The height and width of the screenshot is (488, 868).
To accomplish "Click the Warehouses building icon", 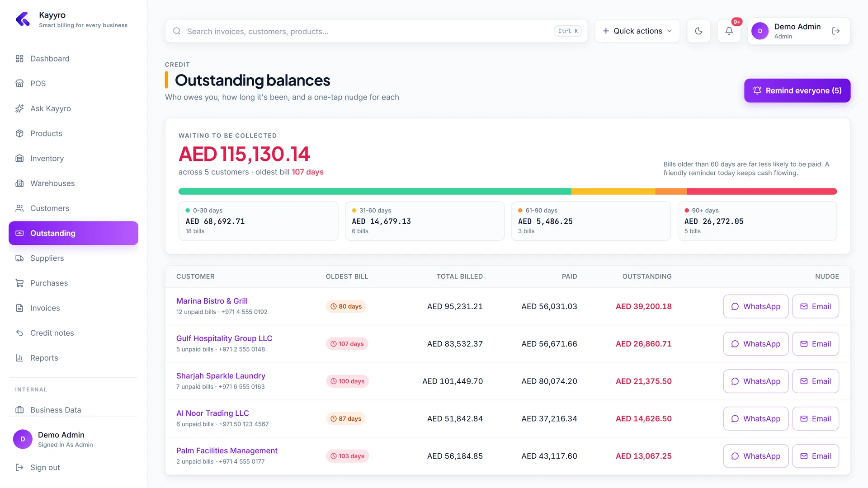I will (x=19, y=183).
